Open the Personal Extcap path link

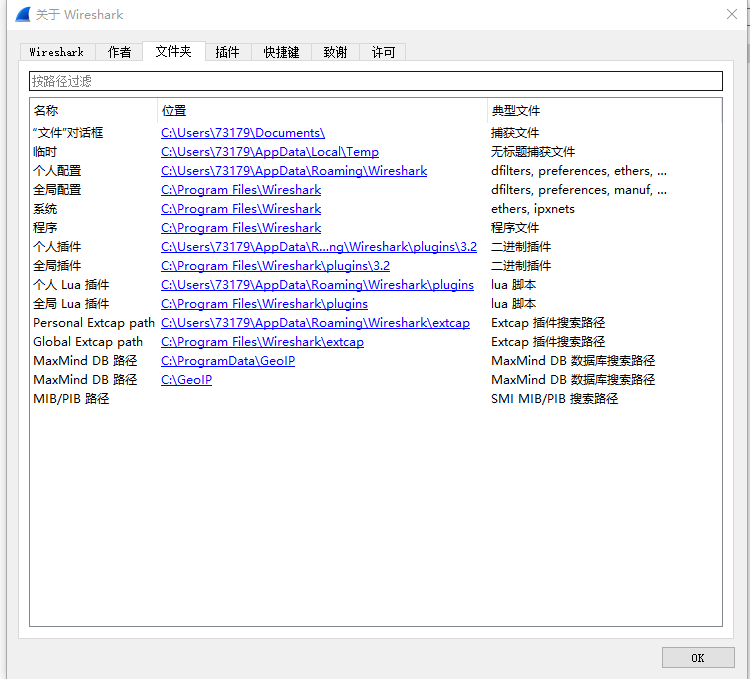[x=316, y=323]
